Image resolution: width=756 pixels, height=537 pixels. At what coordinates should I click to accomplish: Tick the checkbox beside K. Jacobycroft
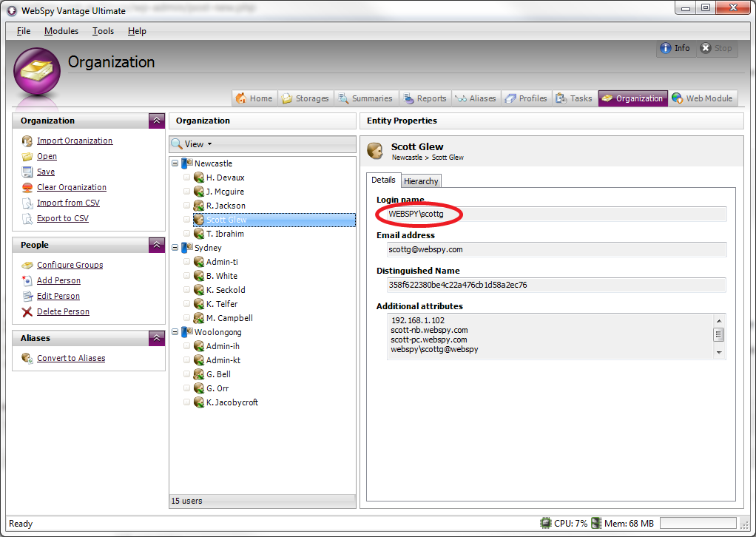point(186,402)
